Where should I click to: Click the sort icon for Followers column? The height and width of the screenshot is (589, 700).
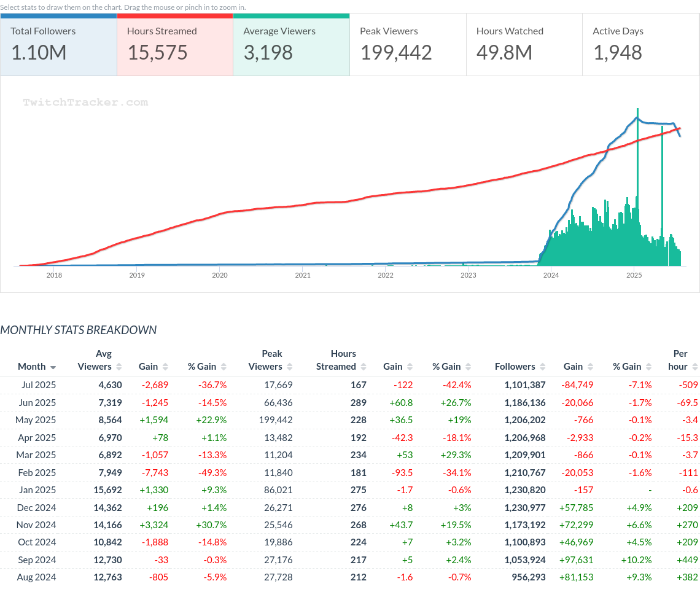[x=542, y=367]
